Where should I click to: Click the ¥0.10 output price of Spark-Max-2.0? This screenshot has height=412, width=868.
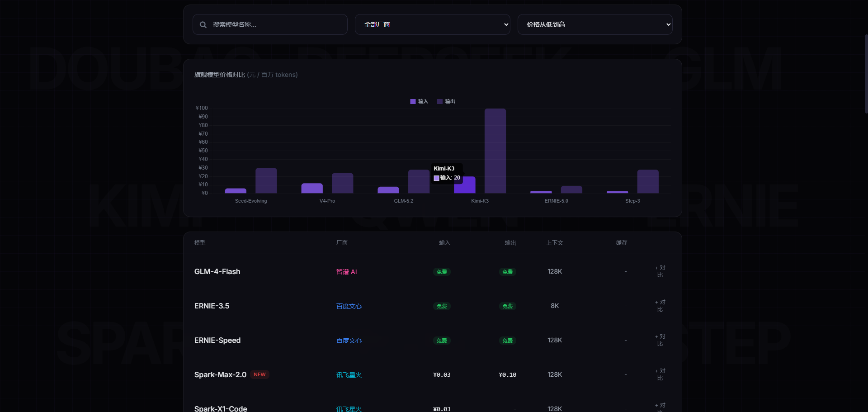(x=508, y=374)
